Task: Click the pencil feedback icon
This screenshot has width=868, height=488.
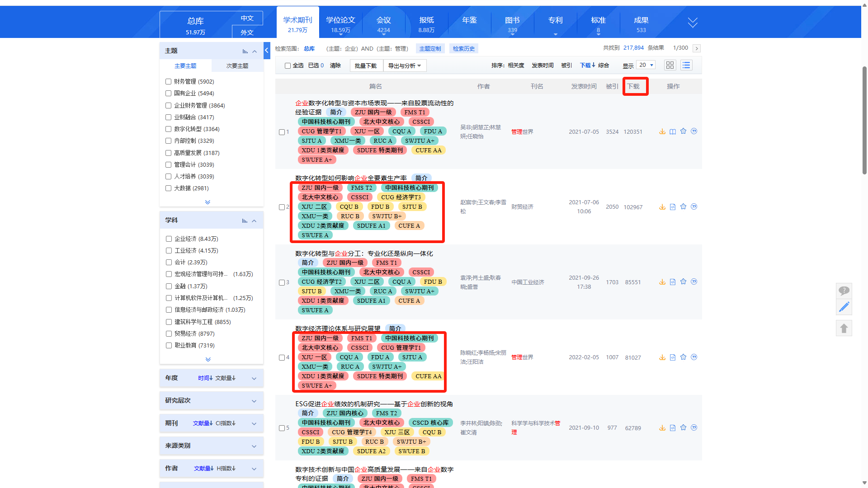Action: [844, 307]
